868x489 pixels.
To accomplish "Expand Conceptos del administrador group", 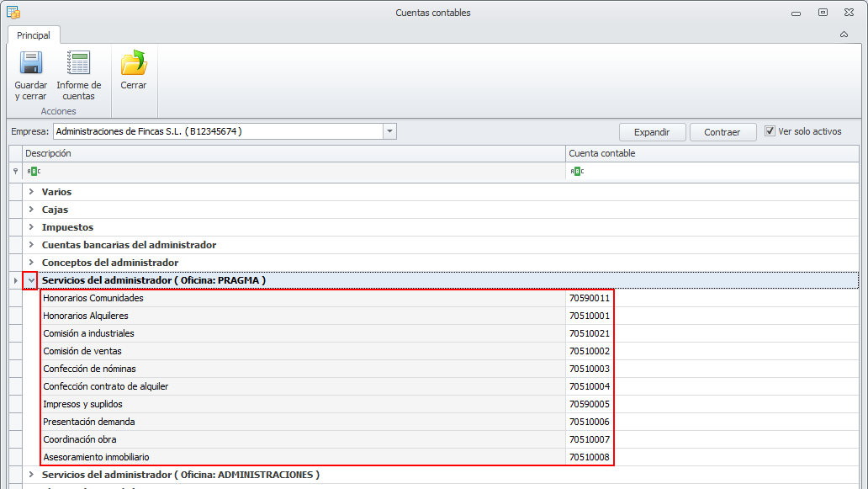I will [31, 263].
